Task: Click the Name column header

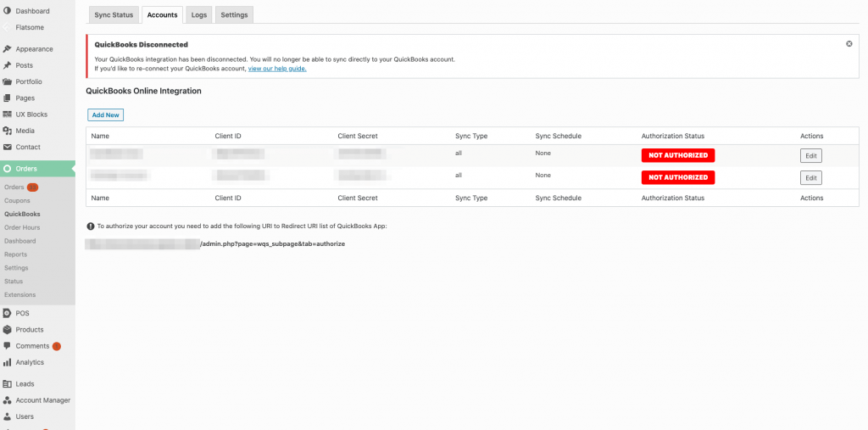Action: [100, 137]
